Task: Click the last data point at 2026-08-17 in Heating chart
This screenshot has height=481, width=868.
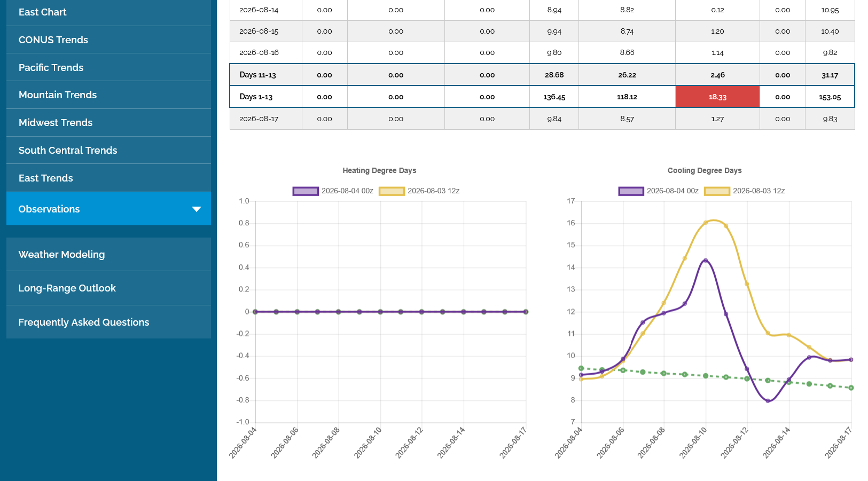Action: [x=526, y=312]
